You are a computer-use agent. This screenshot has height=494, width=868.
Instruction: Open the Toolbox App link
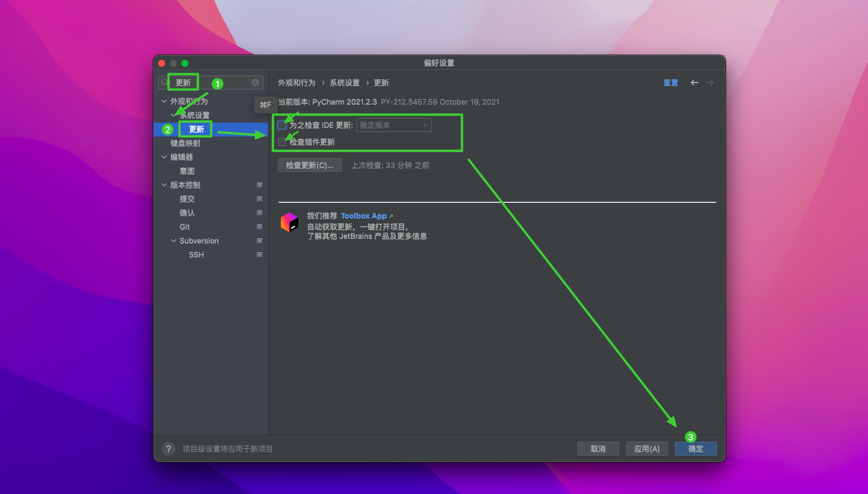[x=364, y=216]
